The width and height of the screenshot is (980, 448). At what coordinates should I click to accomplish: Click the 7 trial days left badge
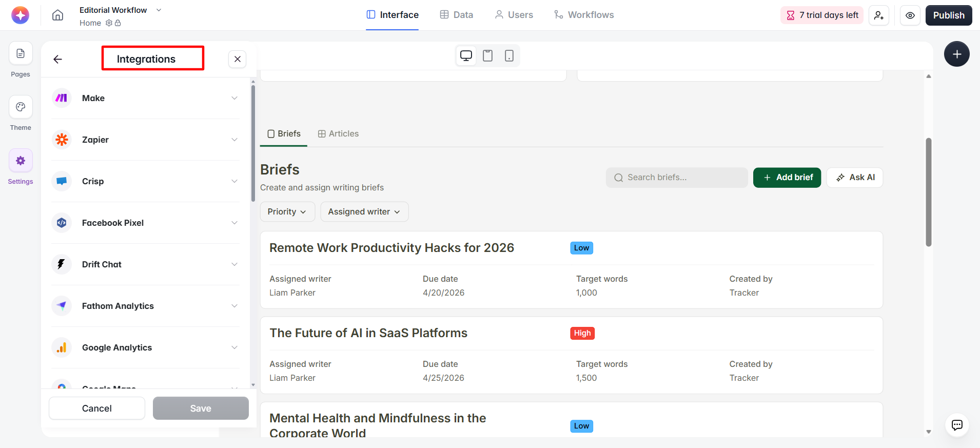[822, 15]
